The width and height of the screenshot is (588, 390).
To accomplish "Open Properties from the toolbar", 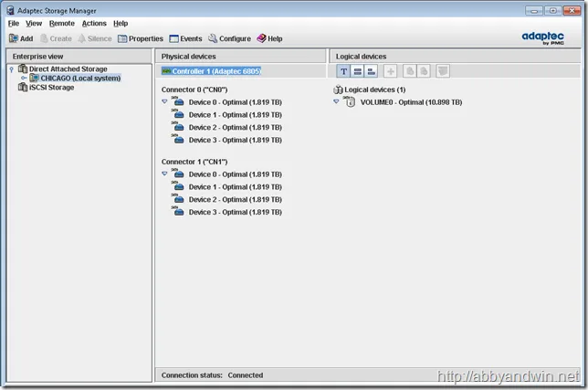I will coord(140,38).
